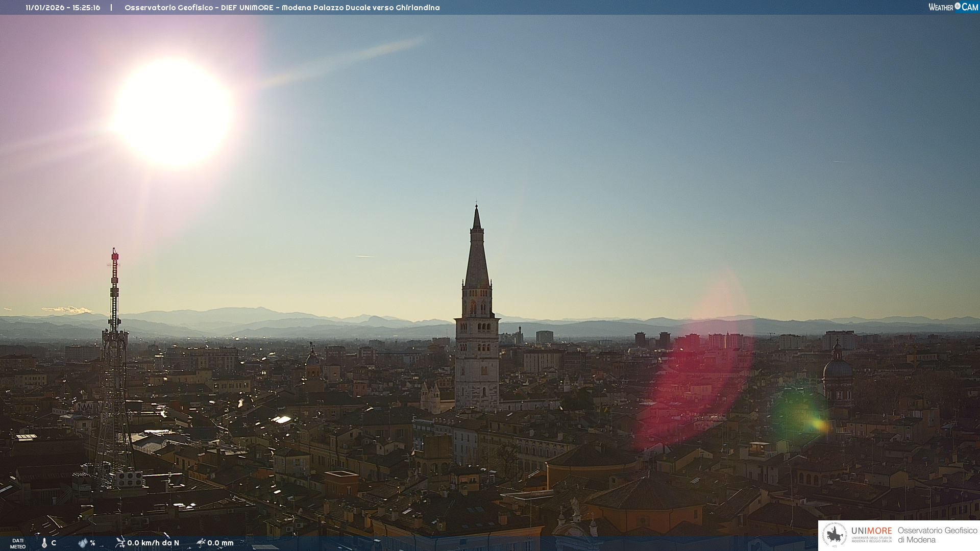980x551 pixels.
Task: Click the thermometer temperature icon
Action: (x=44, y=543)
